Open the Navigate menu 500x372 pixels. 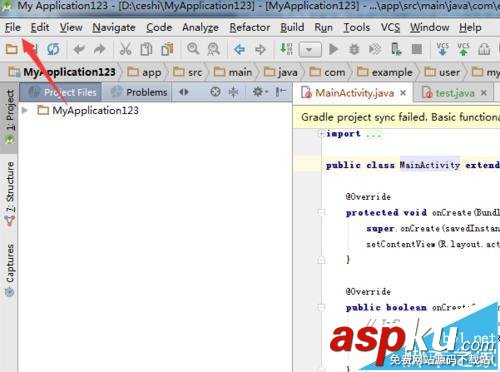[x=114, y=27]
